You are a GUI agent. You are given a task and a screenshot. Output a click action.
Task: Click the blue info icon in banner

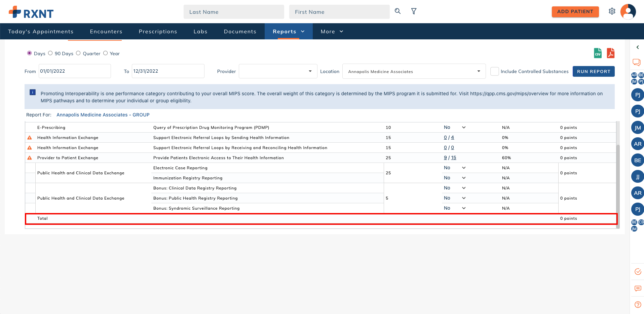(33, 92)
